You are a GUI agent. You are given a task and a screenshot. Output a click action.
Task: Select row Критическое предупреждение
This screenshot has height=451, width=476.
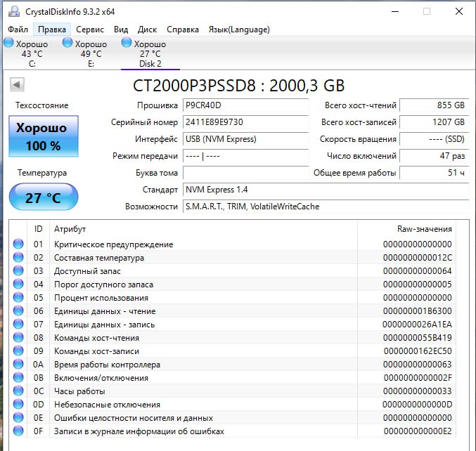pyautogui.click(x=232, y=244)
